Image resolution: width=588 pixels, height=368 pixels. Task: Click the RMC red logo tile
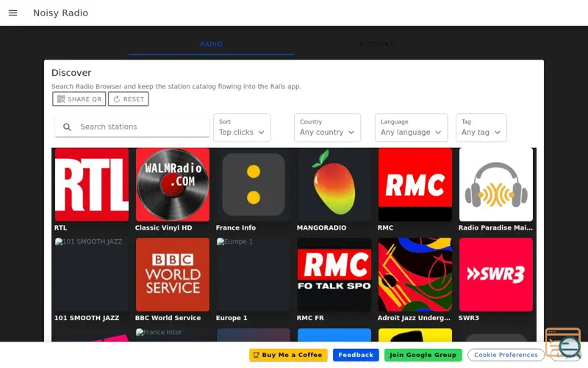coord(415,185)
